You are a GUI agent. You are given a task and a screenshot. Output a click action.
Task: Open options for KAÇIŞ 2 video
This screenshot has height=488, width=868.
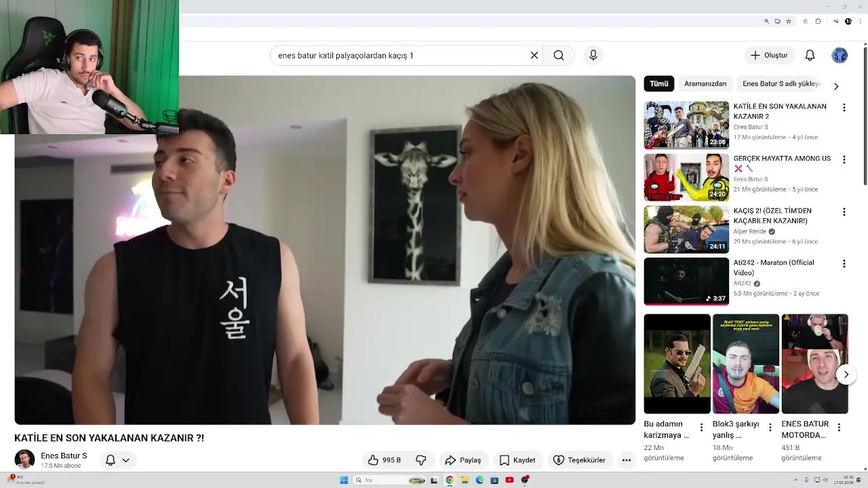pyautogui.click(x=844, y=212)
